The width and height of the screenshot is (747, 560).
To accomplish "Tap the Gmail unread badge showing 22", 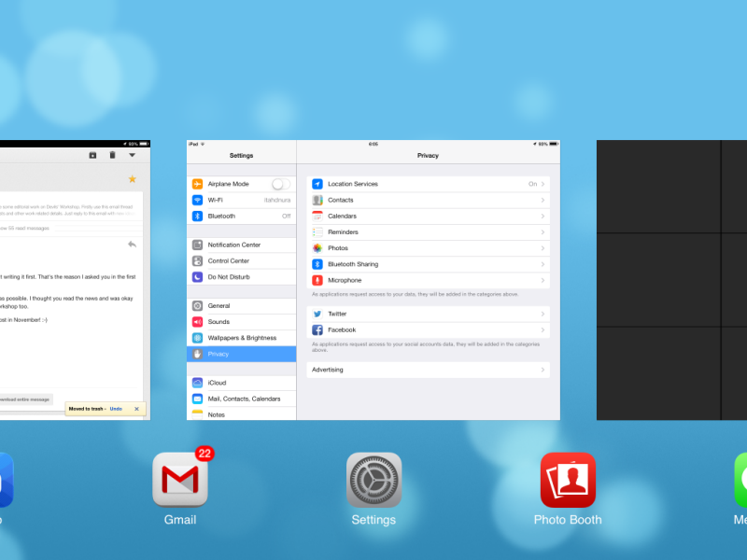I will tap(204, 454).
